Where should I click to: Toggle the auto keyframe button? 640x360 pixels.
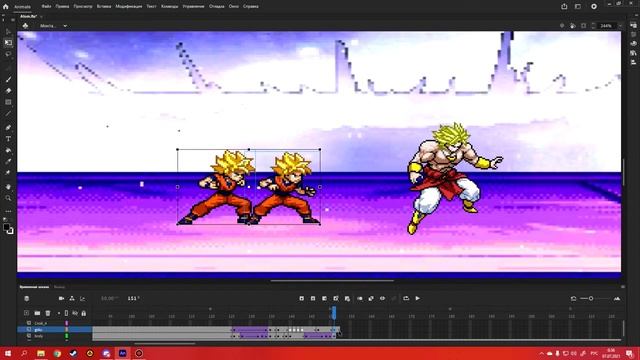pos(336,298)
